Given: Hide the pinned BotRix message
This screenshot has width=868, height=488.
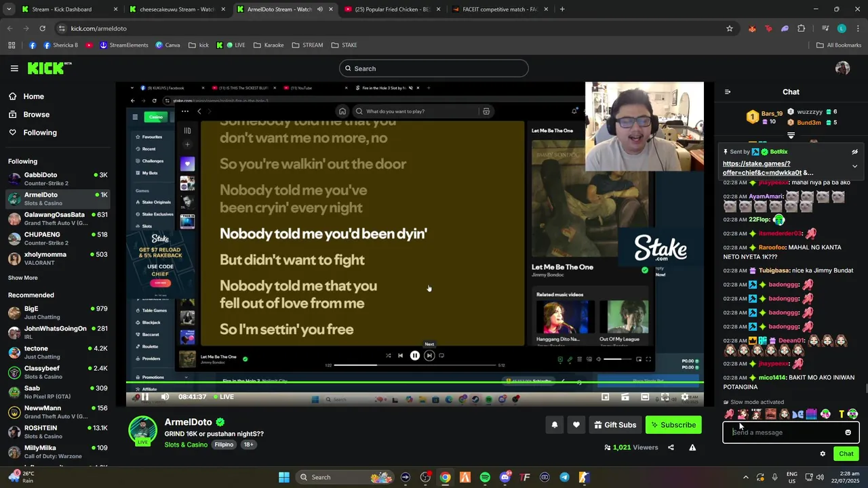Looking at the screenshot, I should pos(854,152).
